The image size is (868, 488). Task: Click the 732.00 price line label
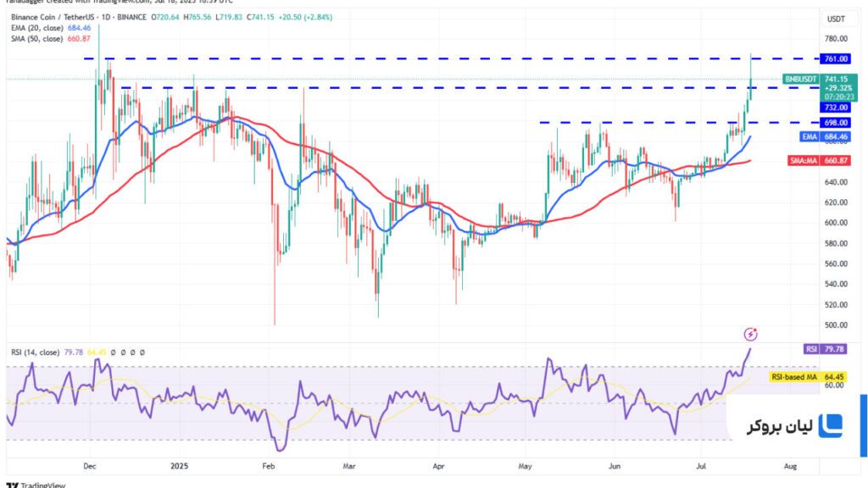click(x=835, y=108)
